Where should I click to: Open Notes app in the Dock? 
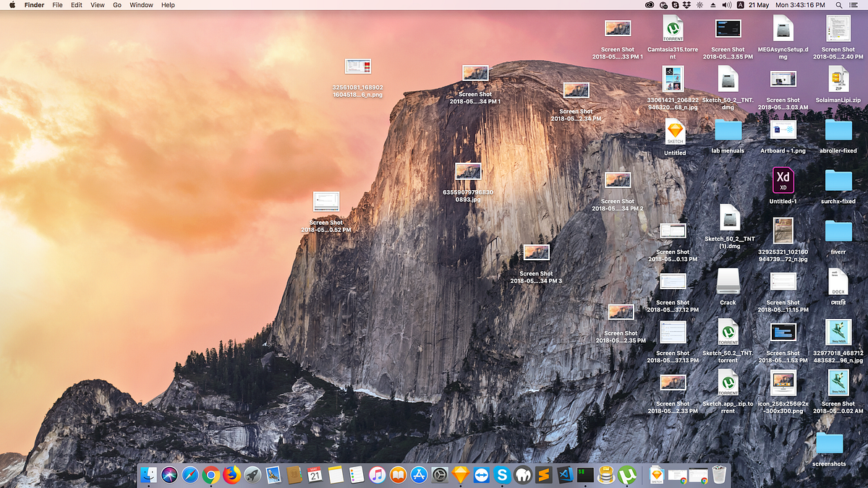click(x=335, y=475)
